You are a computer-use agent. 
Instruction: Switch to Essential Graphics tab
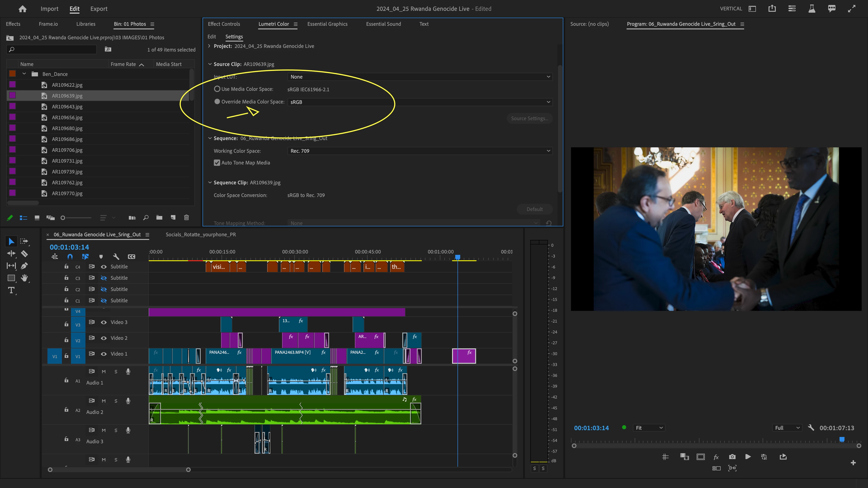pyautogui.click(x=327, y=24)
